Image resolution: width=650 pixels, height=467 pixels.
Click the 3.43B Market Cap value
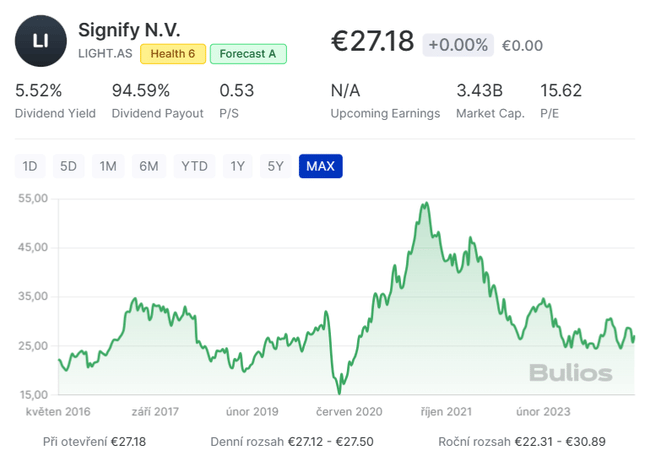point(480,91)
